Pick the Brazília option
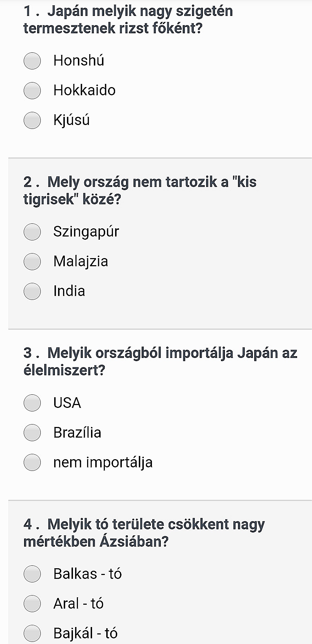 click(x=32, y=433)
